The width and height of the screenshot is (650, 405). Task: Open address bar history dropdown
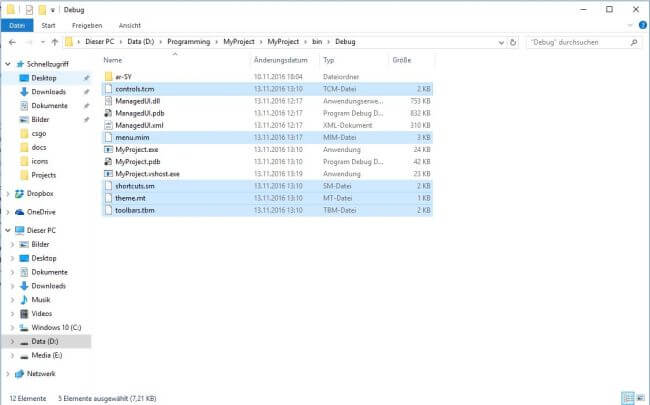(x=501, y=42)
